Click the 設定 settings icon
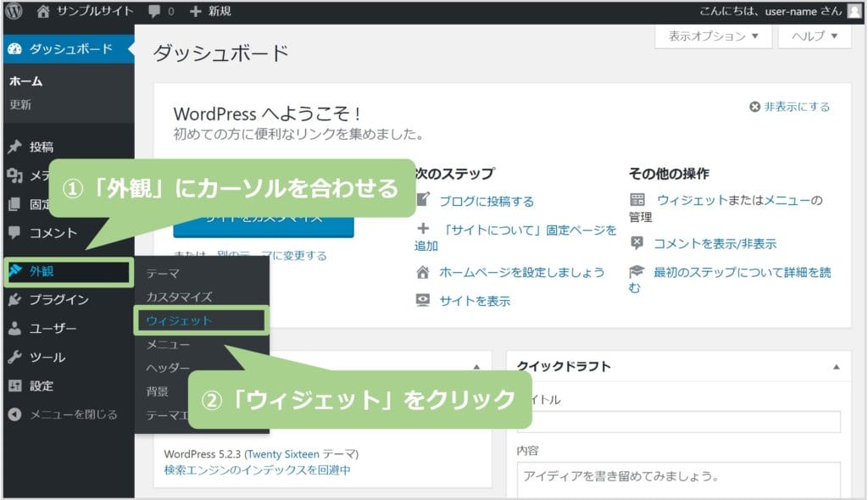 (15, 386)
